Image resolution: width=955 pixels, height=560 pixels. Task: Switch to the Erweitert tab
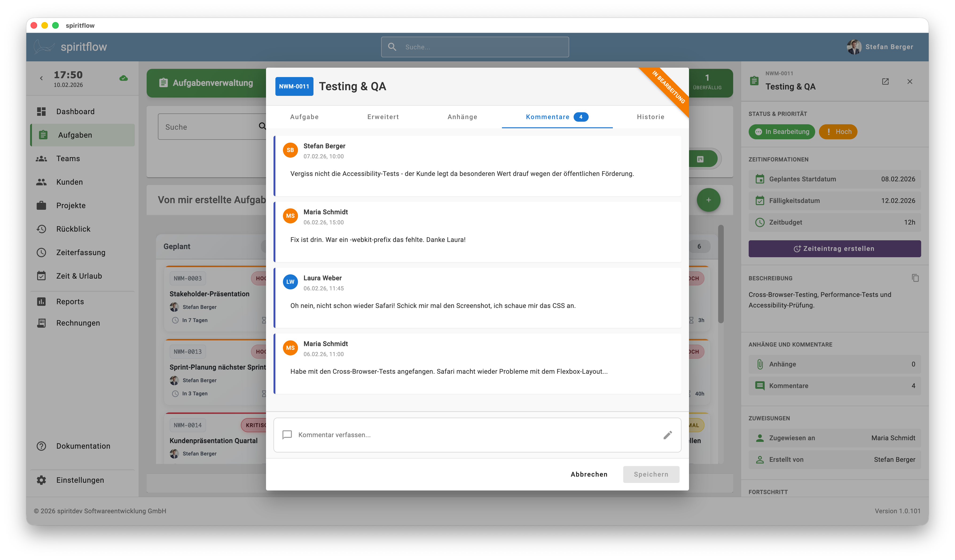click(383, 117)
